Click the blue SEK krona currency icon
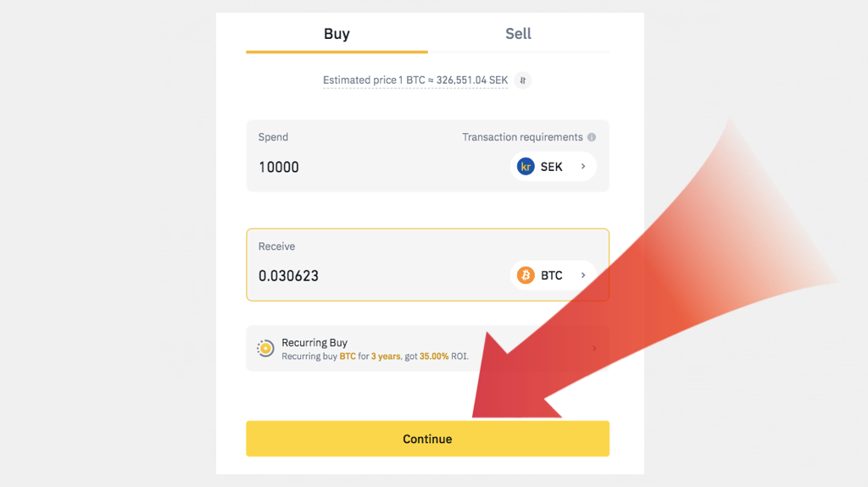This screenshot has height=487, width=868. (x=526, y=167)
